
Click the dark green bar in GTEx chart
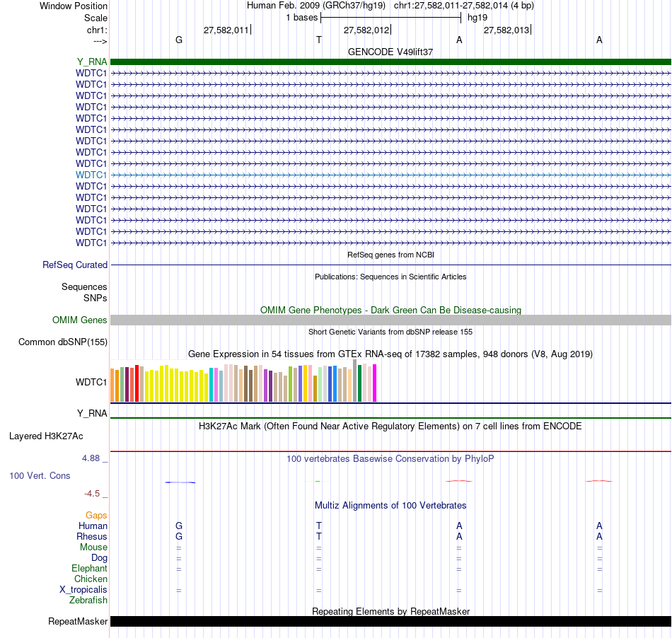pyautogui.click(x=359, y=383)
